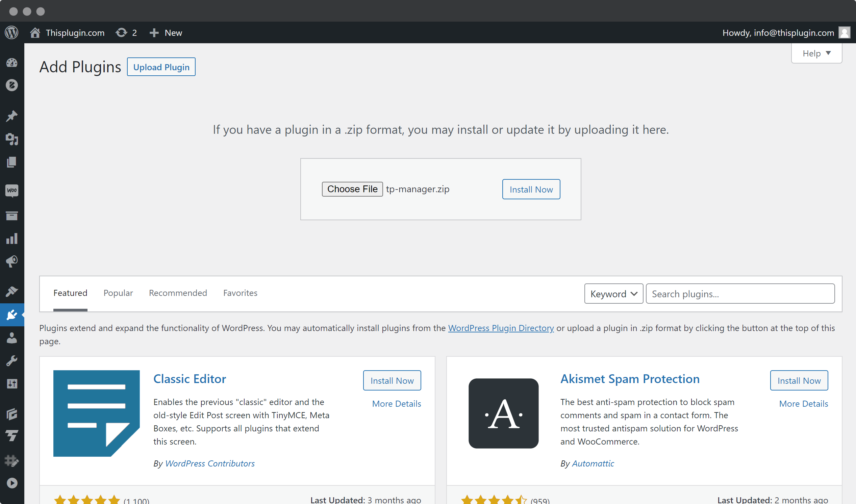
Task: Install Akismet Spam Protection now
Action: click(x=799, y=380)
